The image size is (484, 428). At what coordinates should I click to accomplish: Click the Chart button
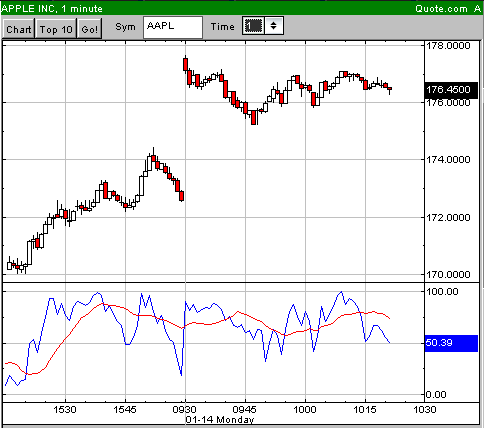tap(19, 29)
